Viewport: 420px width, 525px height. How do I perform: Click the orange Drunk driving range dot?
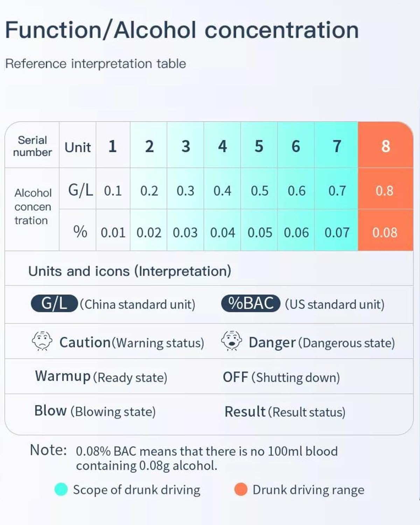pyautogui.click(x=241, y=489)
